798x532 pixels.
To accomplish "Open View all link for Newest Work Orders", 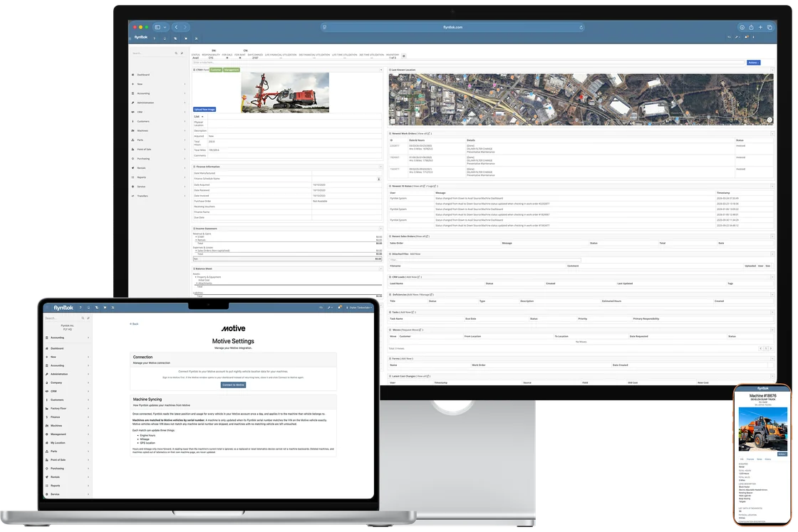I will click(x=424, y=134).
